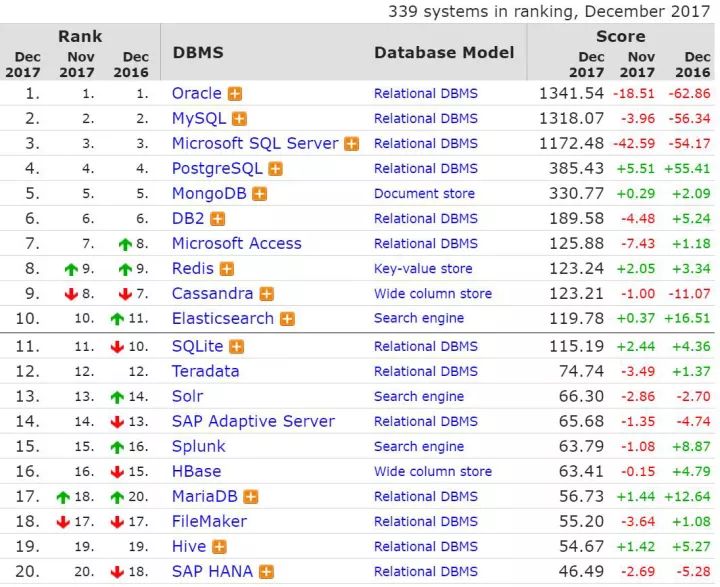Open the Elasticsearch link
Screen dimensions: 720x587
click(223, 318)
